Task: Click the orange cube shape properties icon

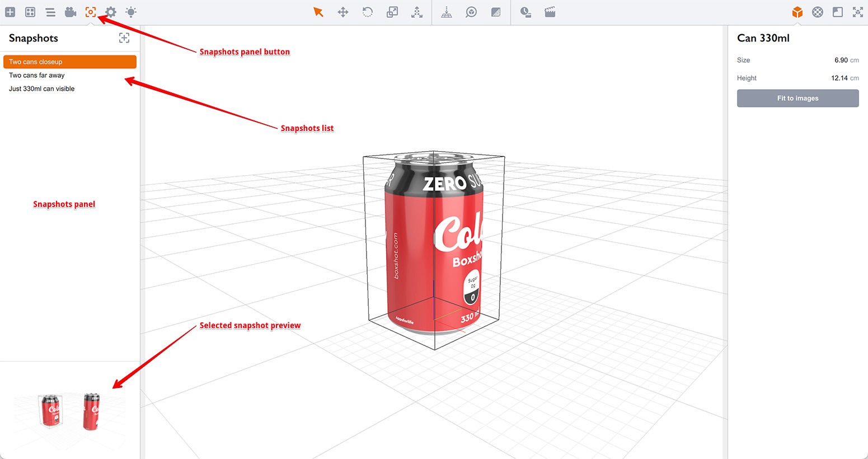Action: [797, 12]
